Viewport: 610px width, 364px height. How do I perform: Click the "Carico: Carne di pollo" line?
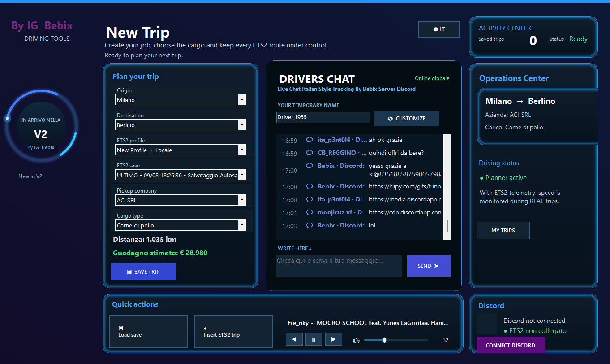click(514, 127)
